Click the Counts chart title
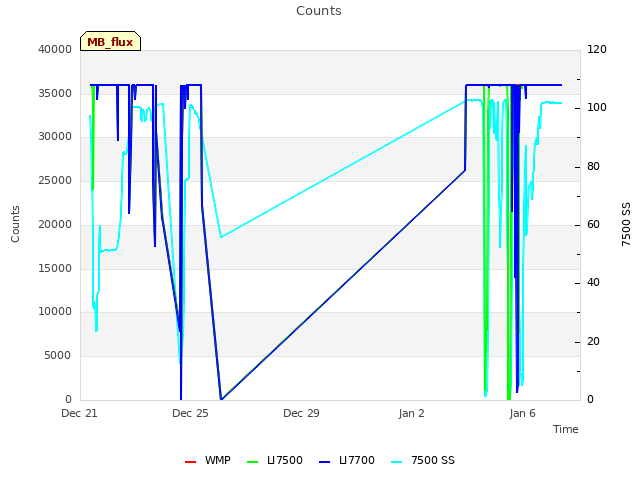Viewport: 640px width, 480px height. point(319,11)
